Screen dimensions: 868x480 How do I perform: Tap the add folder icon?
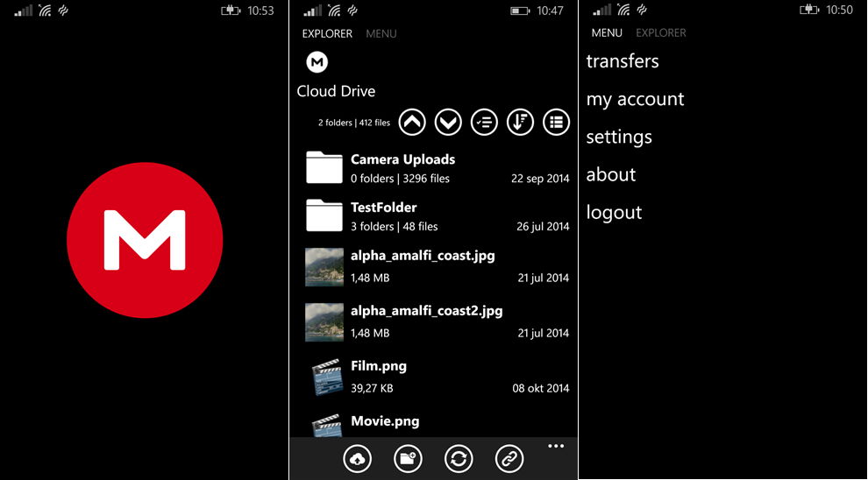point(408,458)
